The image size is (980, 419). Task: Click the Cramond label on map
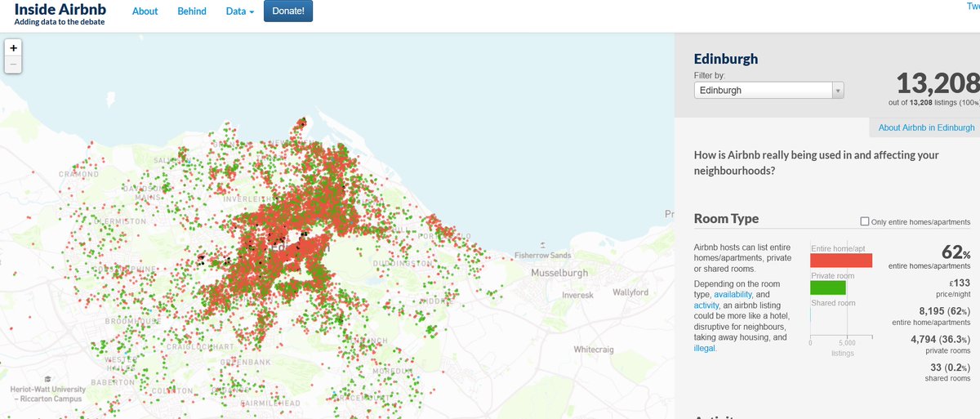click(78, 174)
